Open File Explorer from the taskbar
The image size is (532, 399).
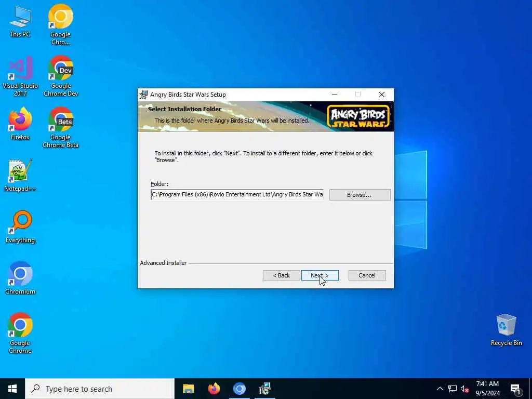188,389
